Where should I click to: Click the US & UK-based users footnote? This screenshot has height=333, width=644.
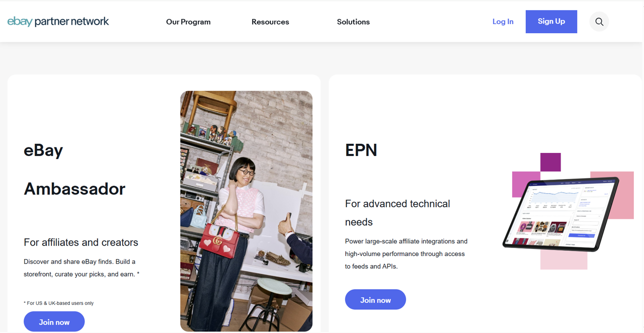point(58,303)
